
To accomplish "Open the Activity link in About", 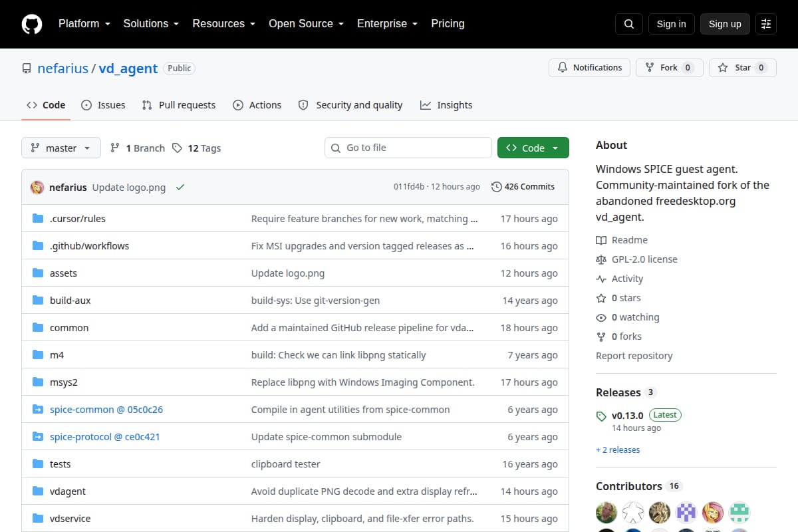I will [620, 278].
